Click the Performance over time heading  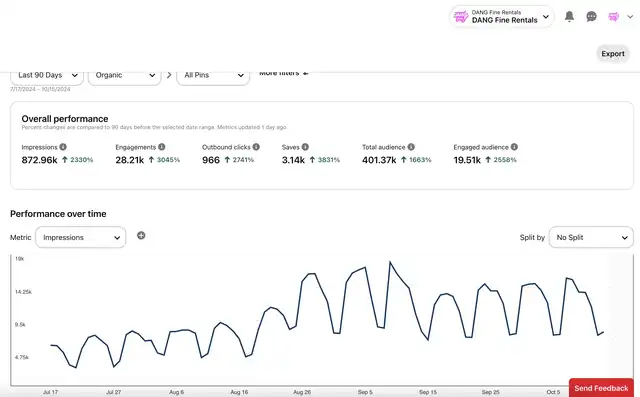[x=58, y=214]
